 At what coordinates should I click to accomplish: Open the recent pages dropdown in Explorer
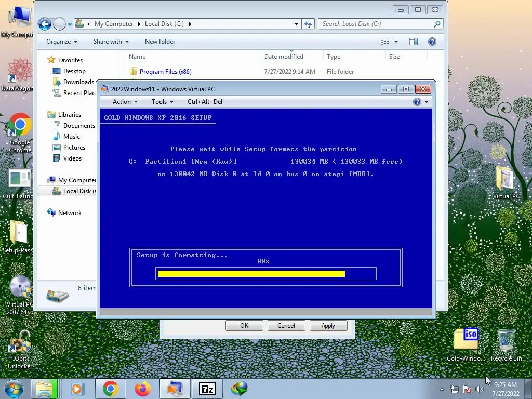click(70, 24)
